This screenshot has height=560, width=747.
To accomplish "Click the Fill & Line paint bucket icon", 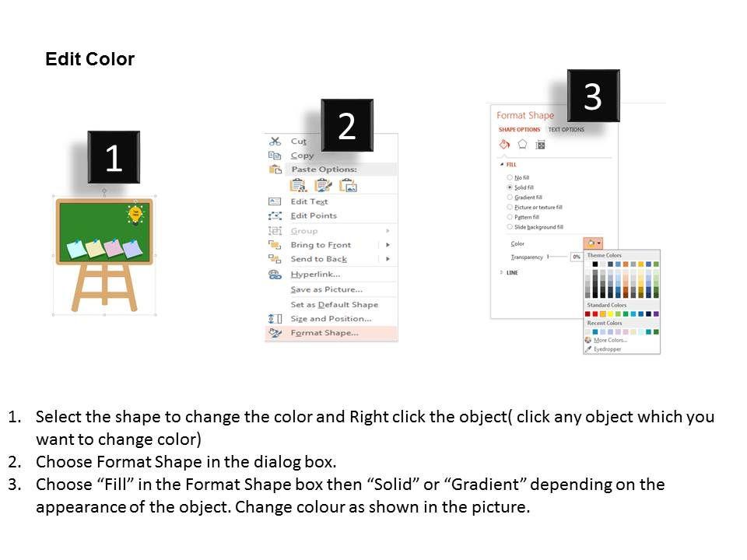I will pyautogui.click(x=504, y=144).
